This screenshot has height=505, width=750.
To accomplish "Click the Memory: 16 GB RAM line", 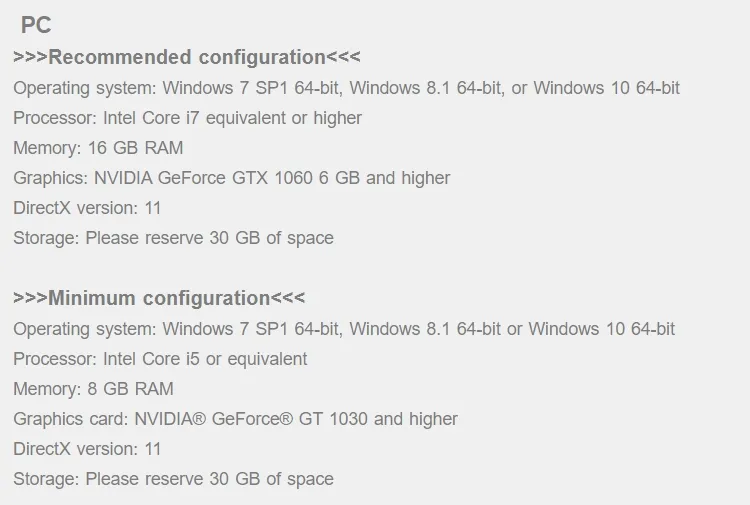I will 98,148.
